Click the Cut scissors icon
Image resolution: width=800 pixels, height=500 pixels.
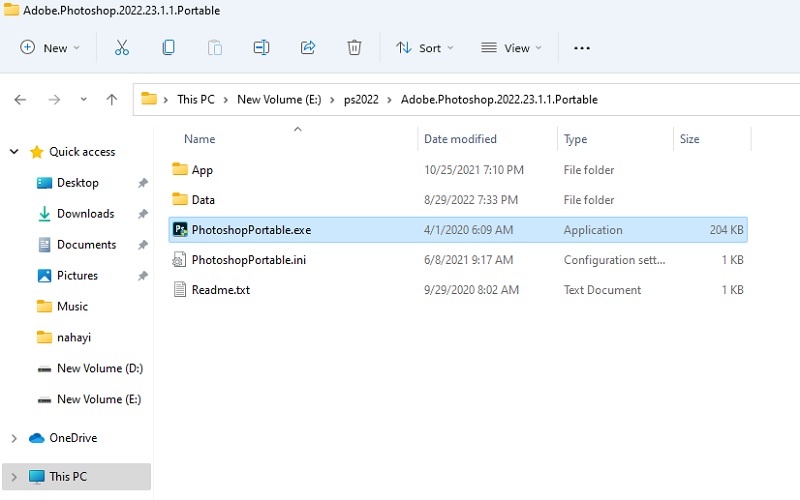click(122, 47)
